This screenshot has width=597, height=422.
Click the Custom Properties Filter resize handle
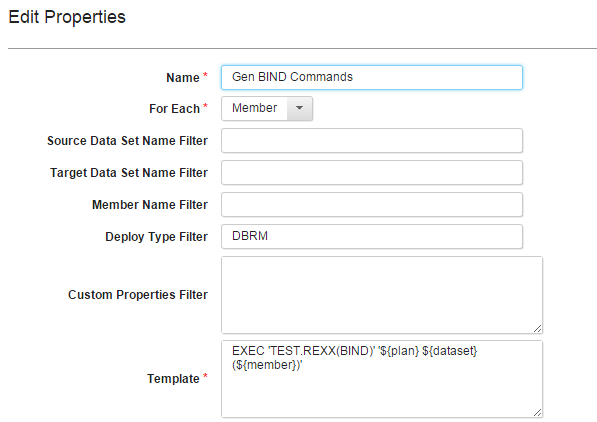tap(537, 329)
